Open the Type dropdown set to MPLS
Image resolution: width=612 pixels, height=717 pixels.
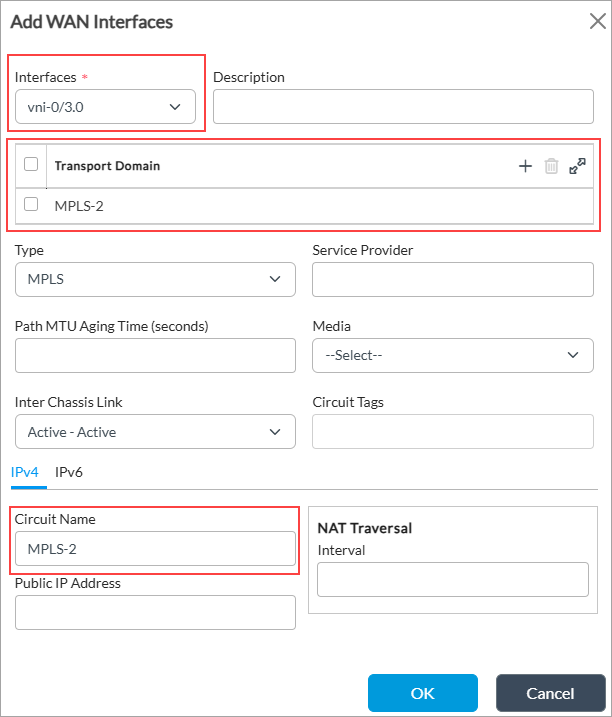pyautogui.click(x=155, y=279)
